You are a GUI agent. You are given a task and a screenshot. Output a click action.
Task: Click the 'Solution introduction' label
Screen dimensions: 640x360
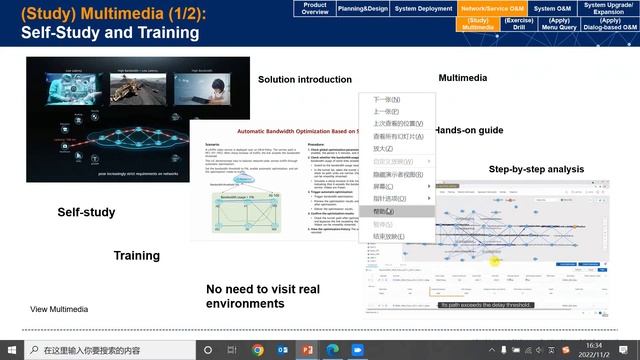click(x=304, y=80)
